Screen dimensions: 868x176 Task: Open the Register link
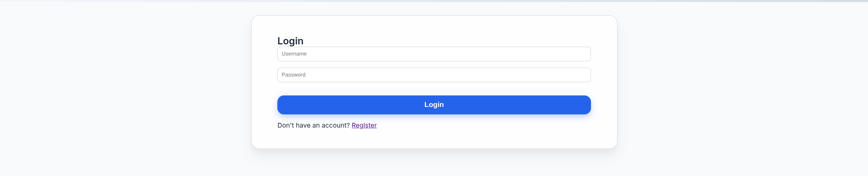point(364,126)
